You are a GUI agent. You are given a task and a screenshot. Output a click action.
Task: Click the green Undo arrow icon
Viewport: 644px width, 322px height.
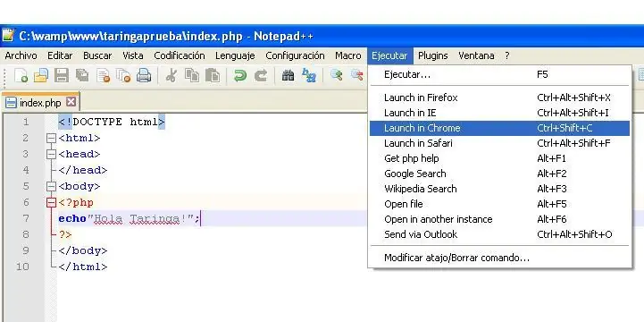(240, 76)
